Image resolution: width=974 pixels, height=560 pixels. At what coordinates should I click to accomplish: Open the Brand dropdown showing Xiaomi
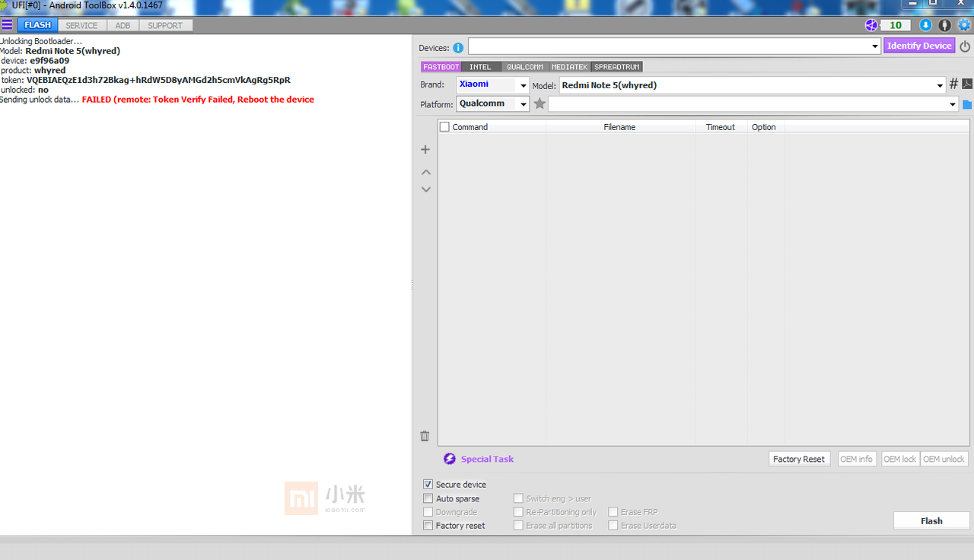point(524,85)
